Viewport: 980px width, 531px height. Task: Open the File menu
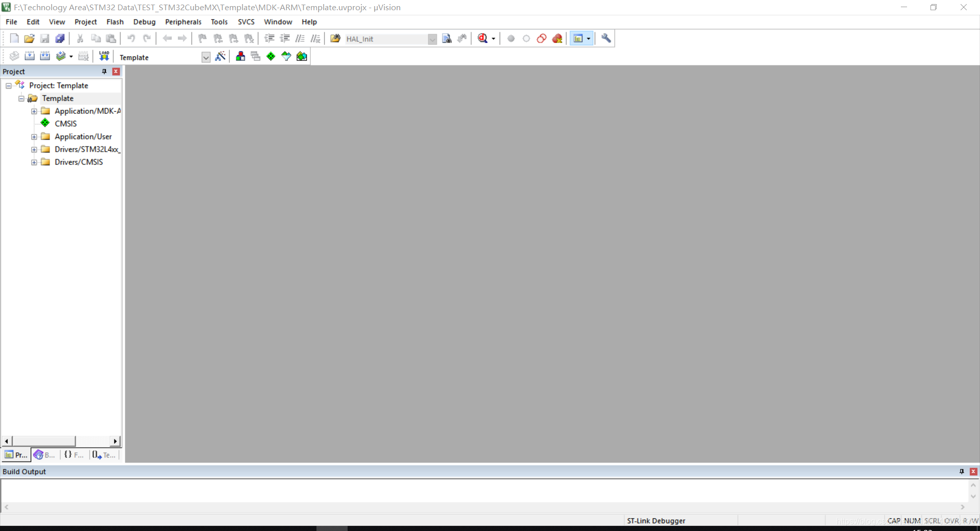coord(11,22)
